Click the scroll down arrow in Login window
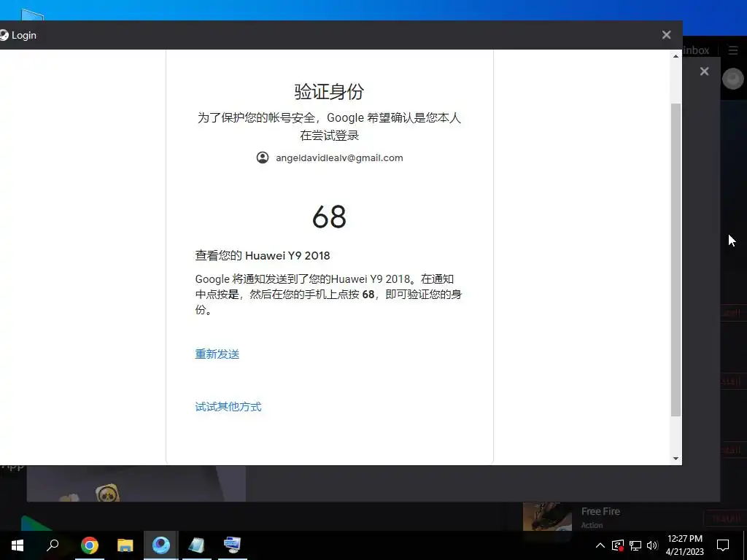747x560 pixels. 676,459
